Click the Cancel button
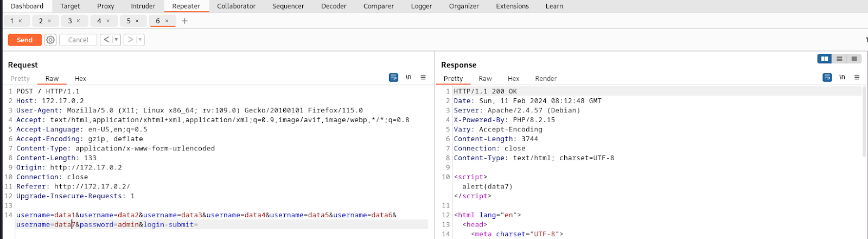Image resolution: width=868 pixels, height=239 pixels. (x=78, y=40)
